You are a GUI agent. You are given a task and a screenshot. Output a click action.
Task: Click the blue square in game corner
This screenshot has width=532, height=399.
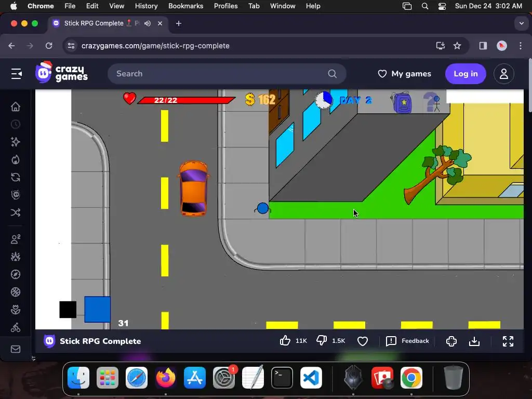97,309
